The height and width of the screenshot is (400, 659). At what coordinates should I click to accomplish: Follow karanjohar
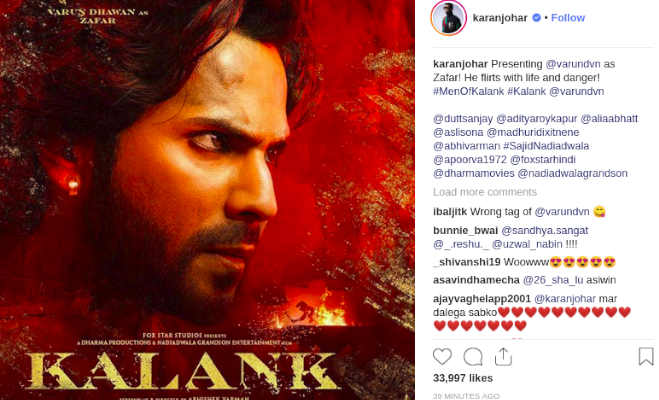(568, 18)
